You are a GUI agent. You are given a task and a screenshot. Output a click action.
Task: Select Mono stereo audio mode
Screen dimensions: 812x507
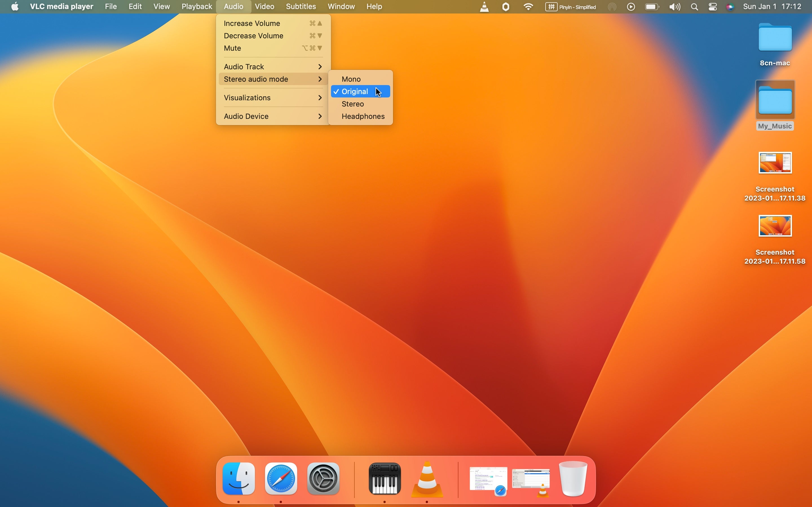pyautogui.click(x=351, y=79)
